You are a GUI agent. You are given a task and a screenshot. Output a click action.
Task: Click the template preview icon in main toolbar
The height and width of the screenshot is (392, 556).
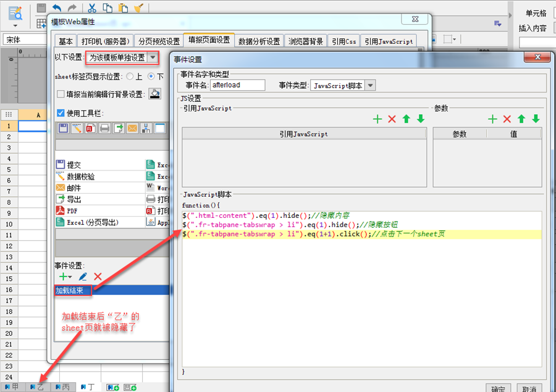15,13
